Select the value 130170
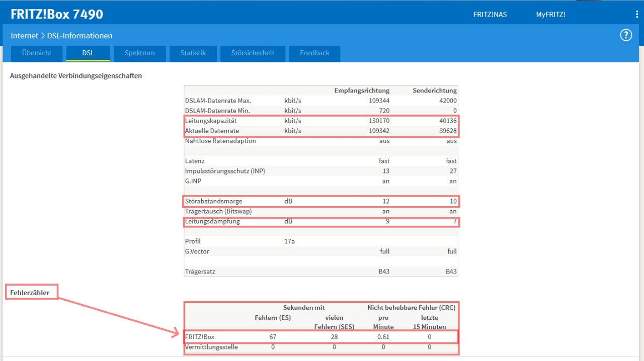Viewport: 644px width, 361px height. (x=379, y=121)
